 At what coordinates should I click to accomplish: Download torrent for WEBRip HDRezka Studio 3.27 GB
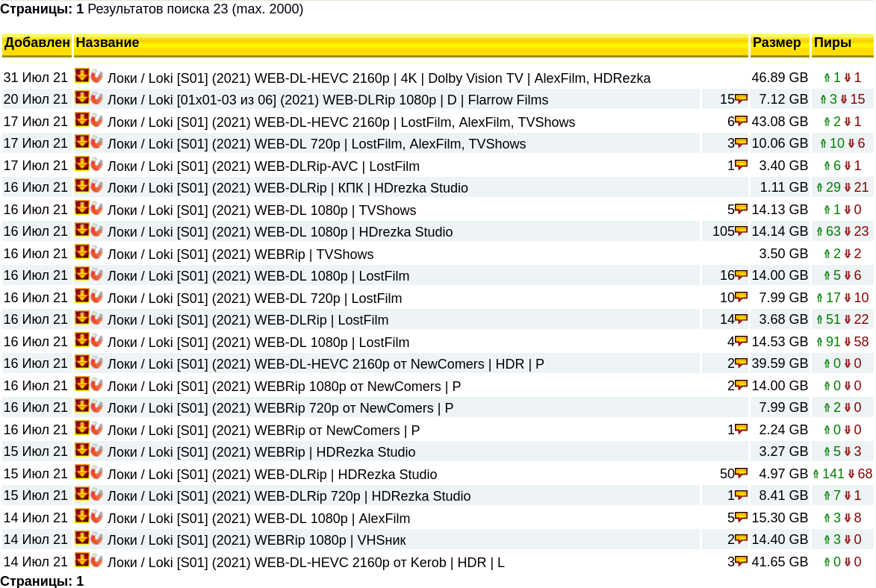pos(82,451)
